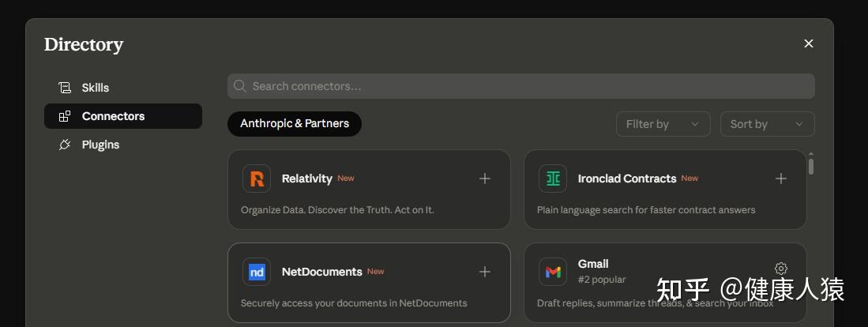Screen dimensions: 868x327
Task: Add the NetDocuments connector with plus
Action: pos(484,272)
